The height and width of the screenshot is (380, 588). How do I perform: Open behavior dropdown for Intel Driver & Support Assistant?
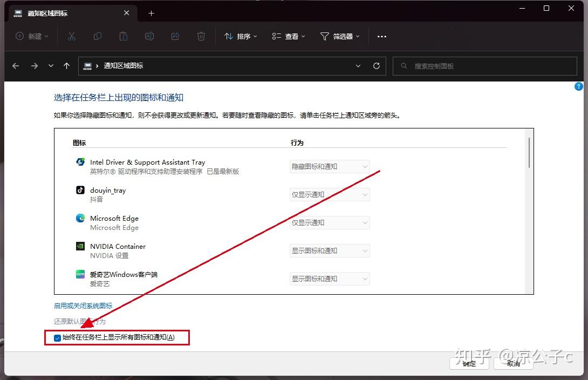coord(330,167)
